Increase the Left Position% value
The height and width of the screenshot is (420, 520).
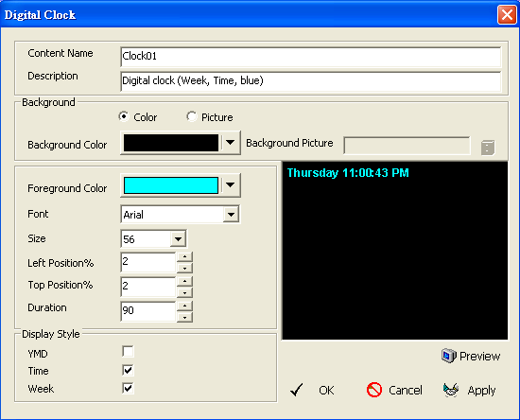click(x=184, y=256)
